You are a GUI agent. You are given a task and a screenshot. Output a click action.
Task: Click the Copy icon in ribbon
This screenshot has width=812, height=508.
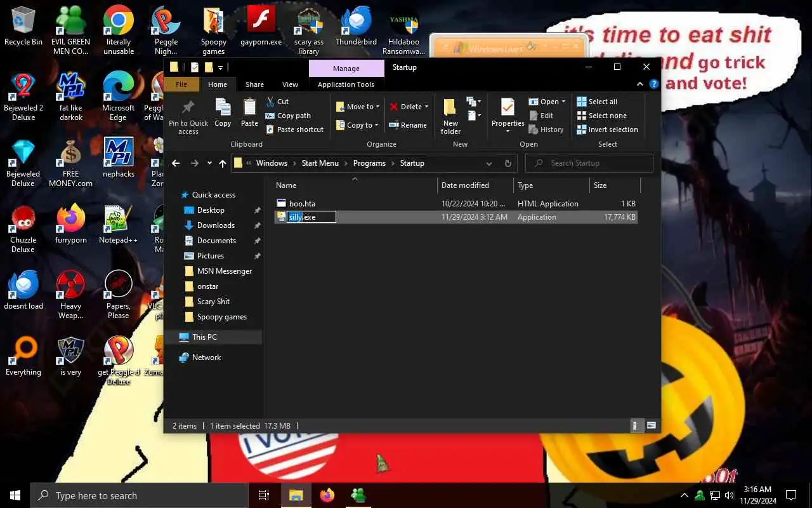[223, 112]
